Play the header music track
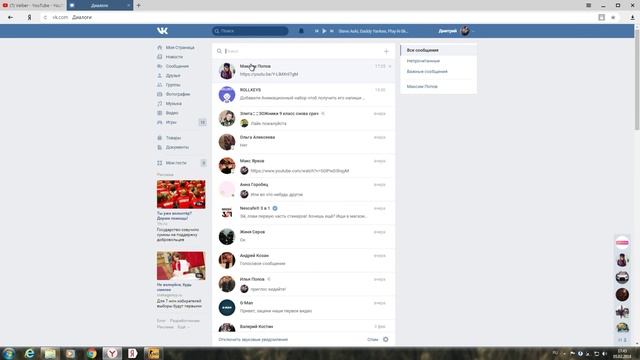This screenshot has height=360, width=640. (x=324, y=31)
